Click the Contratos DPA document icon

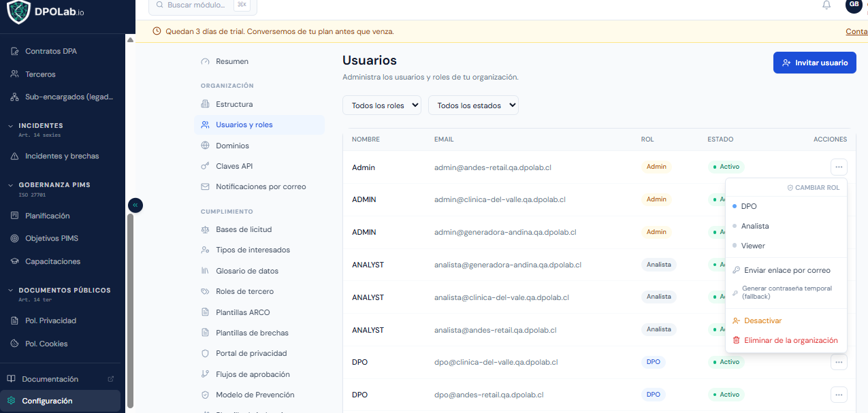pyautogui.click(x=15, y=51)
